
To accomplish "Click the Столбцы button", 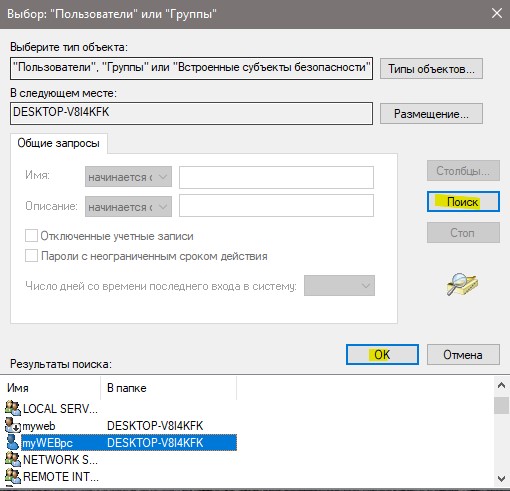I will [463, 171].
